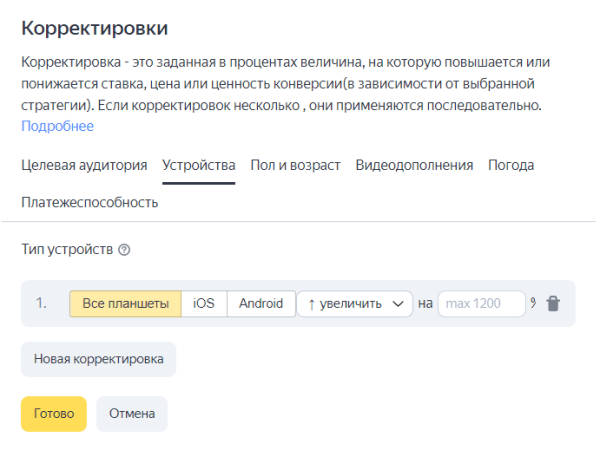
Task: Select the Устройства tab
Action: coord(199,165)
